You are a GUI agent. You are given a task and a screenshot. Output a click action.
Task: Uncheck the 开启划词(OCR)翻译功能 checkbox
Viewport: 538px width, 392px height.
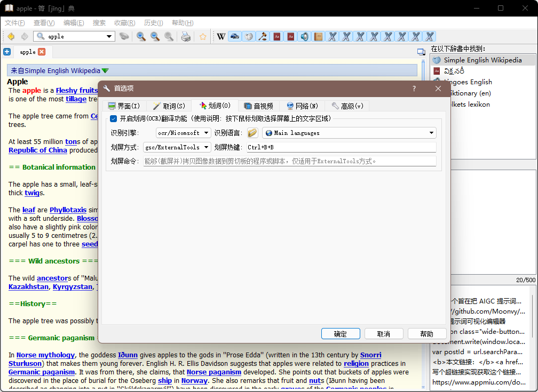click(x=114, y=118)
